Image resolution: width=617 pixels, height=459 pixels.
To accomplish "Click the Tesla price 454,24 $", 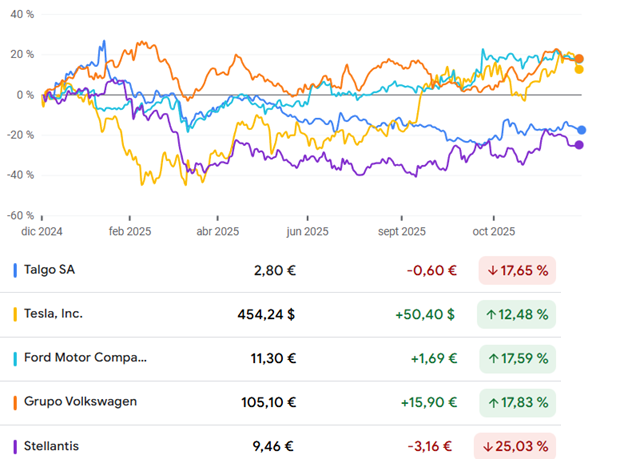I will tap(264, 314).
